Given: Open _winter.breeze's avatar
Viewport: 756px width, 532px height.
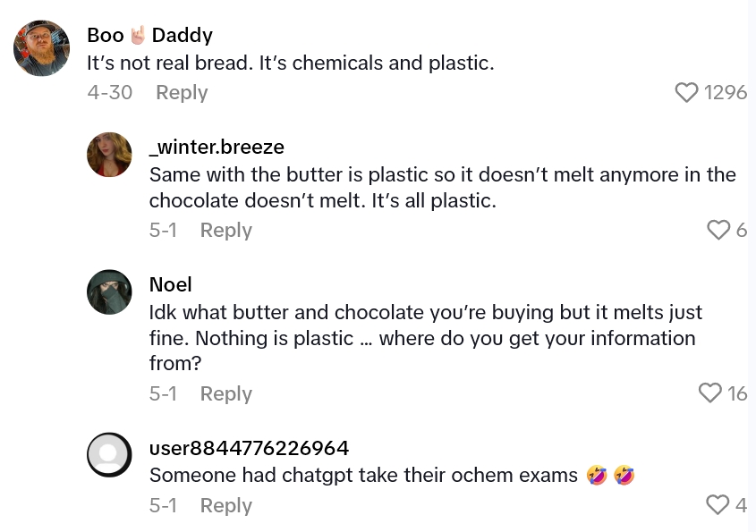Looking at the screenshot, I should pyautogui.click(x=109, y=155).
